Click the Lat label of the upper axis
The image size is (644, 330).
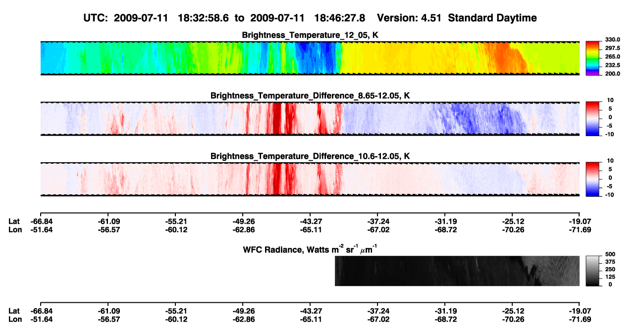(x=14, y=222)
